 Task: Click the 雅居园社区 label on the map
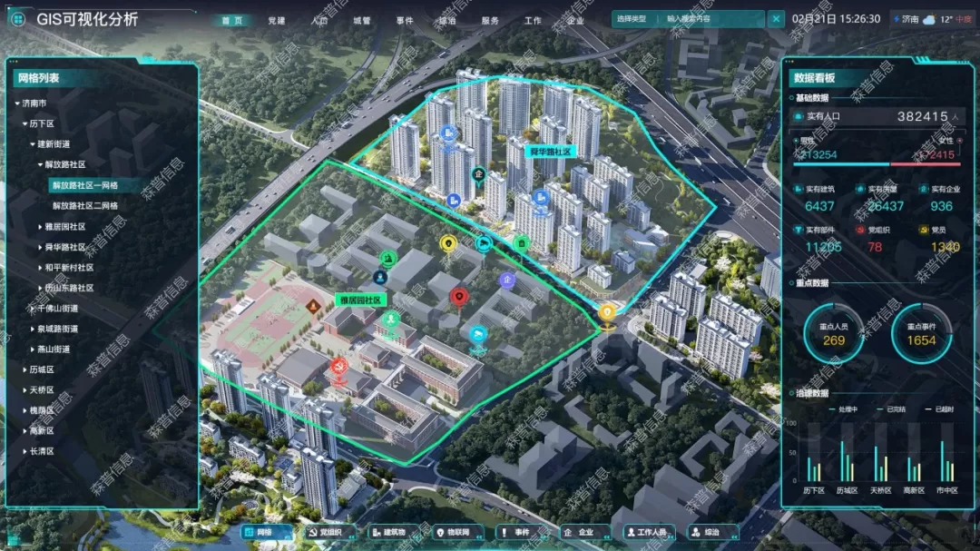360,299
